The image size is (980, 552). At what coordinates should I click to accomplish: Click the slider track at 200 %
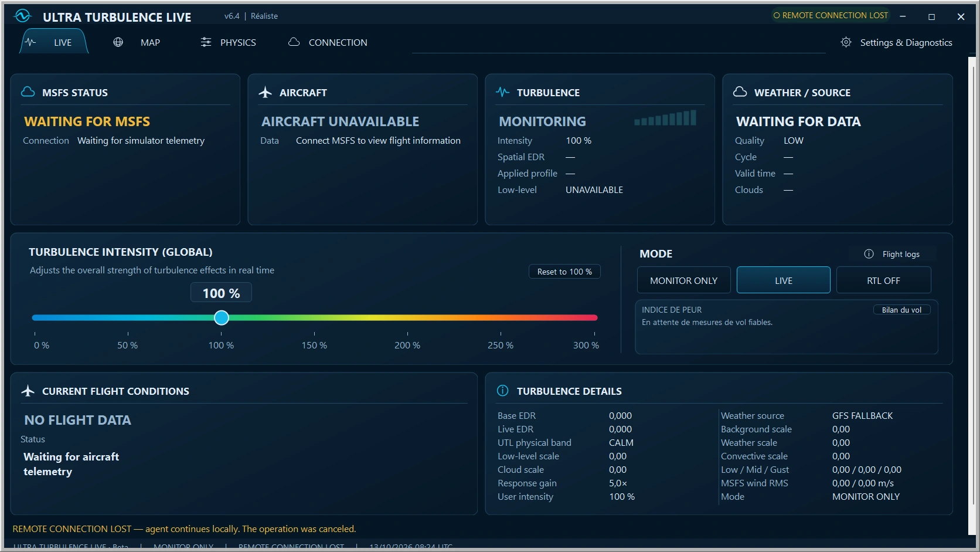(407, 317)
